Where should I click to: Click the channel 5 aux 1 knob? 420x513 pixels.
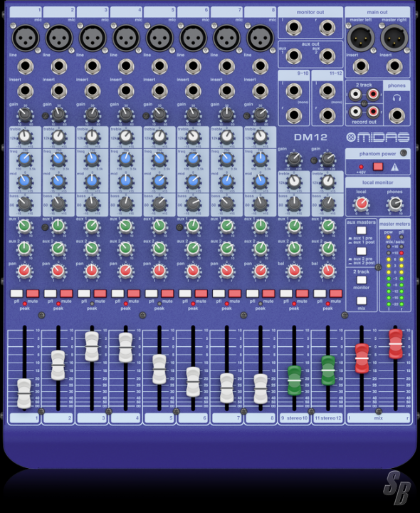(159, 226)
